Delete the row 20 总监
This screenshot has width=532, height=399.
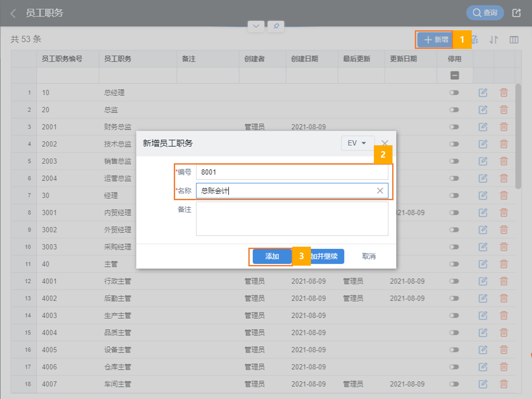click(504, 110)
